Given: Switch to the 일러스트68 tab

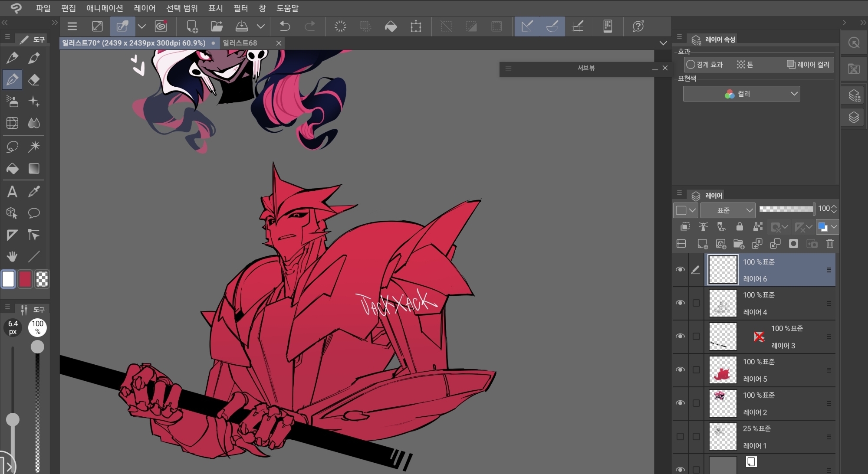Looking at the screenshot, I should pyautogui.click(x=240, y=43).
